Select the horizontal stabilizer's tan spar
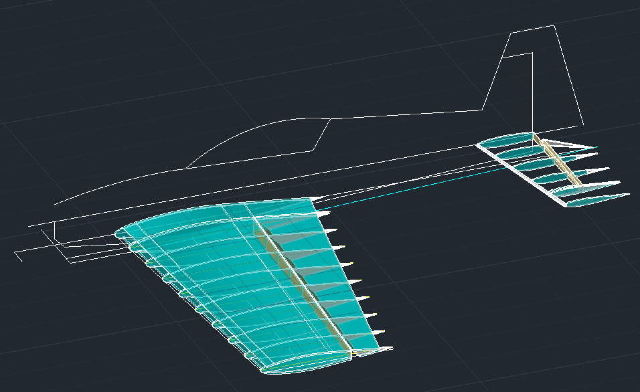Viewport: 640px width, 392px height. [557, 160]
